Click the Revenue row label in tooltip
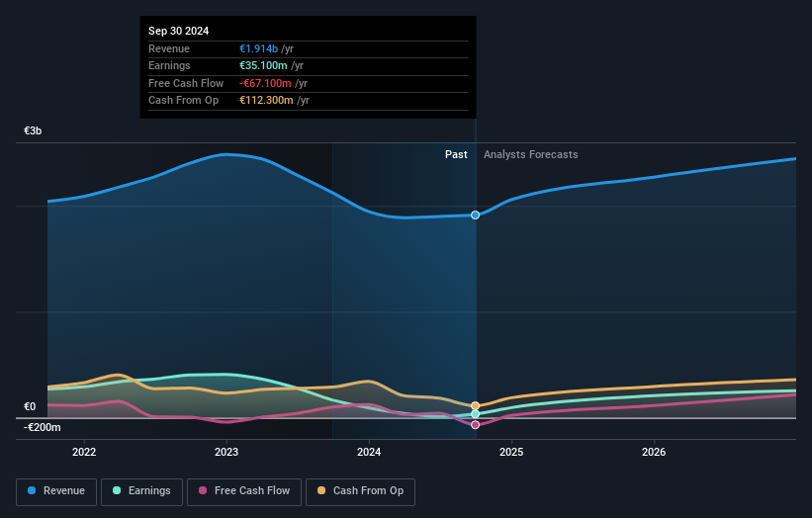The image size is (812, 518). [x=169, y=48]
